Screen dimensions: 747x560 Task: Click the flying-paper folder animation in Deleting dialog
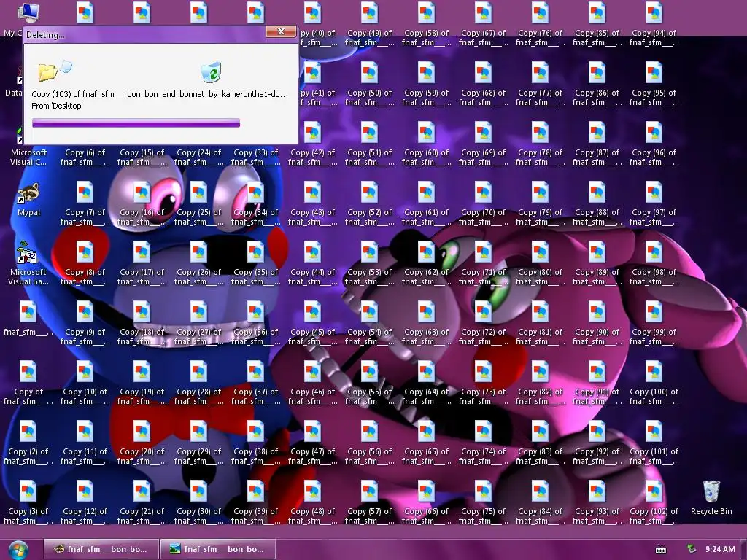tap(55, 70)
